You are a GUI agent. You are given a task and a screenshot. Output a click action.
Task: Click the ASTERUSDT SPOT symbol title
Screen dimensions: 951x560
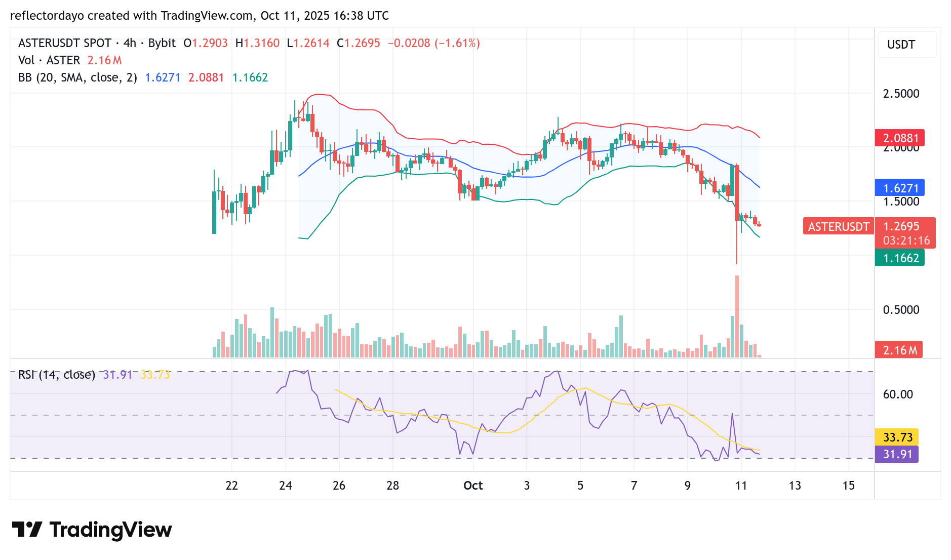click(x=65, y=43)
